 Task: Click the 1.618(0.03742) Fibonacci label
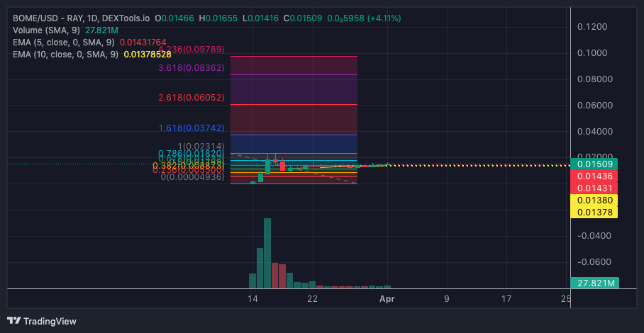coord(191,128)
